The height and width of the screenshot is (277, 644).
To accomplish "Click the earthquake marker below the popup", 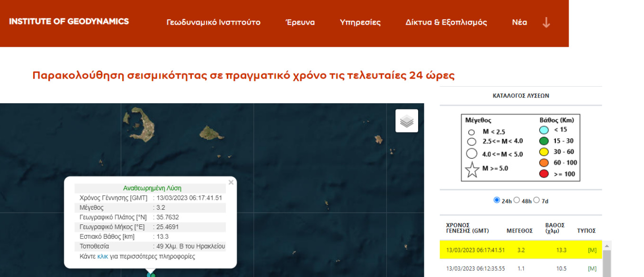I will [151, 275].
